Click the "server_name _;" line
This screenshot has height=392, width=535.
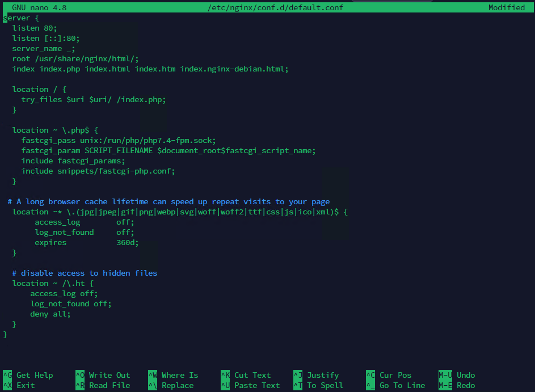click(44, 48)
